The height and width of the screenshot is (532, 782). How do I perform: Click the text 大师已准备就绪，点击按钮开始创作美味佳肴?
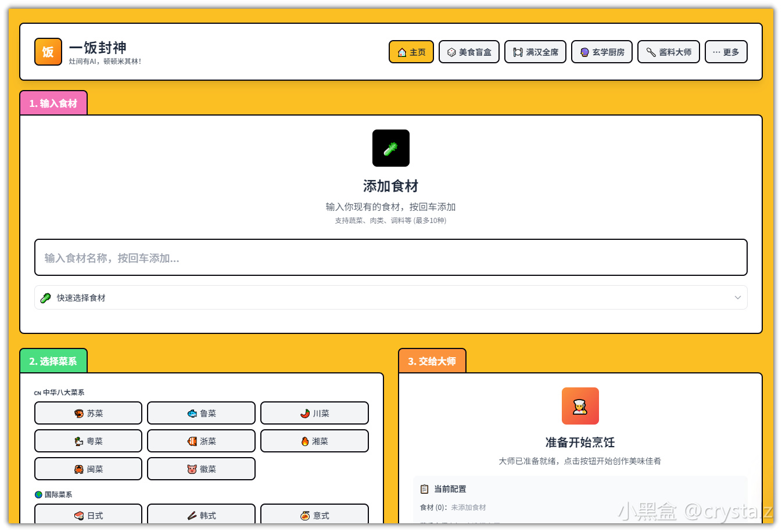[580, 461]
